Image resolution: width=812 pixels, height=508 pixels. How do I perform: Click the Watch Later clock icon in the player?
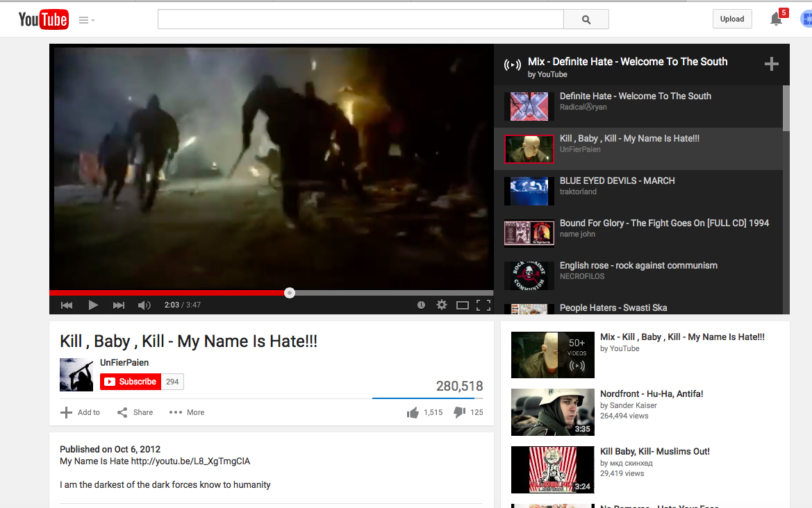tap(421, 305)
